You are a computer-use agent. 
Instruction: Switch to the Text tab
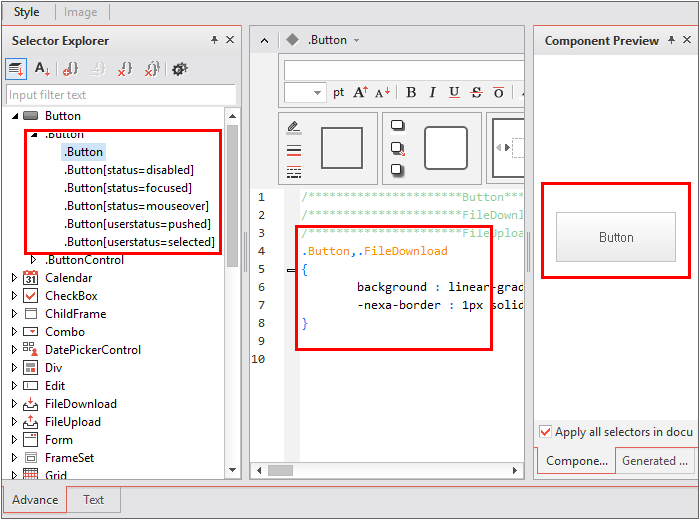coord(93,500)
